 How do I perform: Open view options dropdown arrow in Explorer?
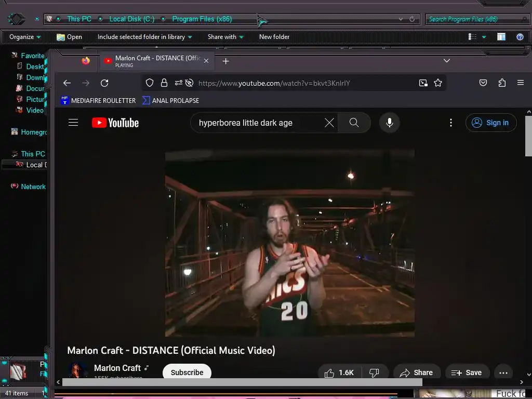pos(484,37)
